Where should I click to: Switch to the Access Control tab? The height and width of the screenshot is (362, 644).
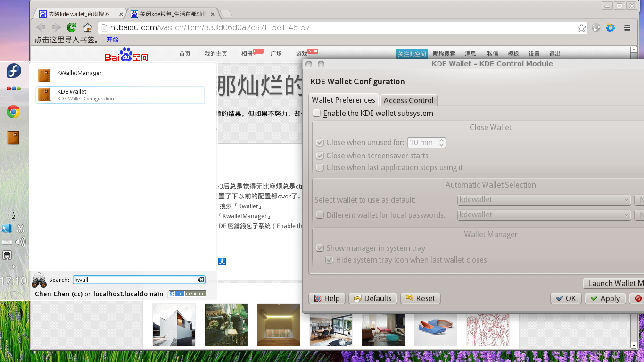click(408, 100)
